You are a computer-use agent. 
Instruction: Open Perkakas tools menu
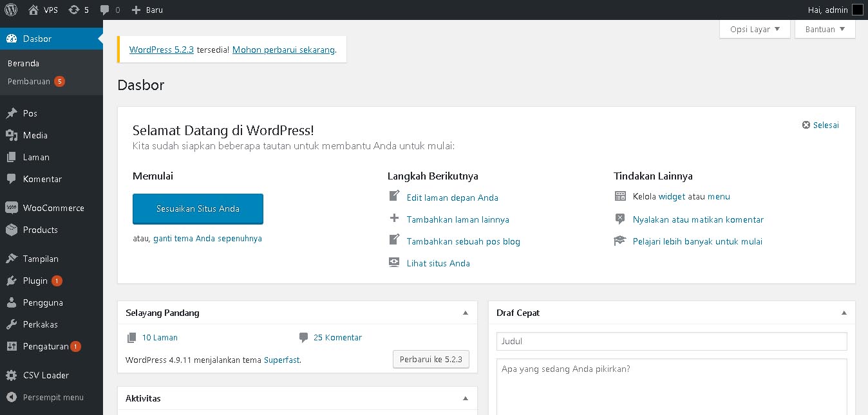tap(40, 324)
